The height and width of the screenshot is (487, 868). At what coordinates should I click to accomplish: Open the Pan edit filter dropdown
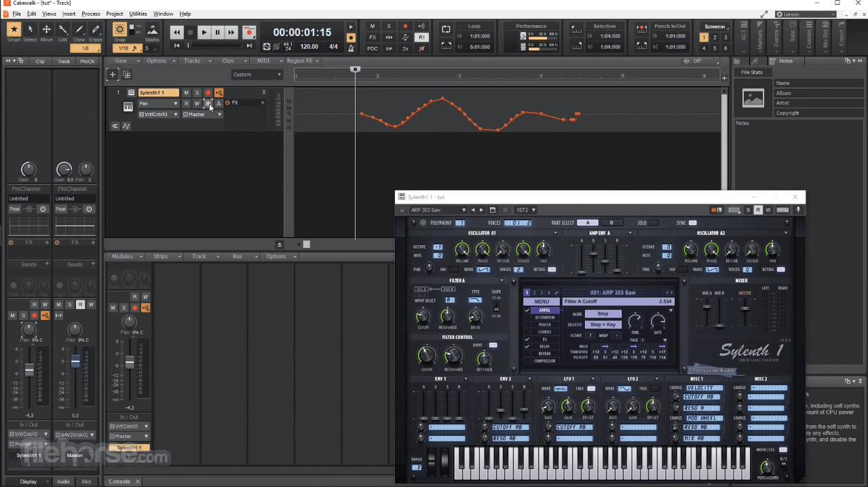pos(159,103)
